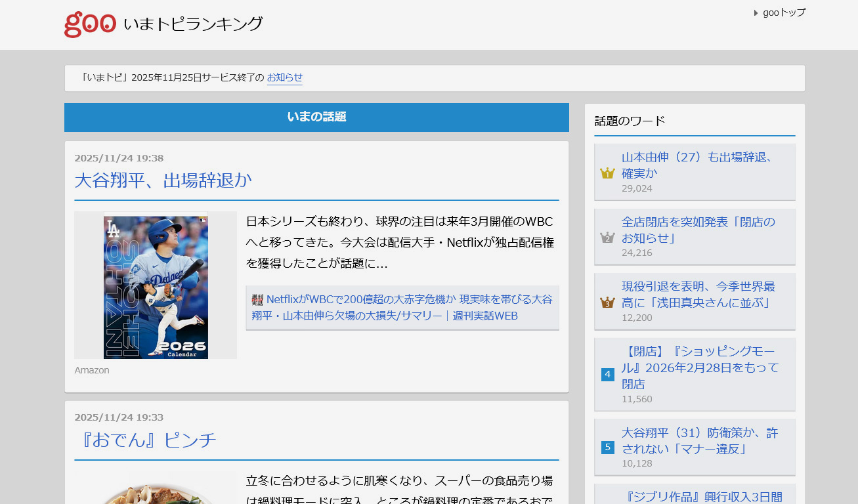Image resolution: width=858 pixels, height=504 pixels.
Task: Select the いまの話題 header tab
Action: [x=316, y=117]
